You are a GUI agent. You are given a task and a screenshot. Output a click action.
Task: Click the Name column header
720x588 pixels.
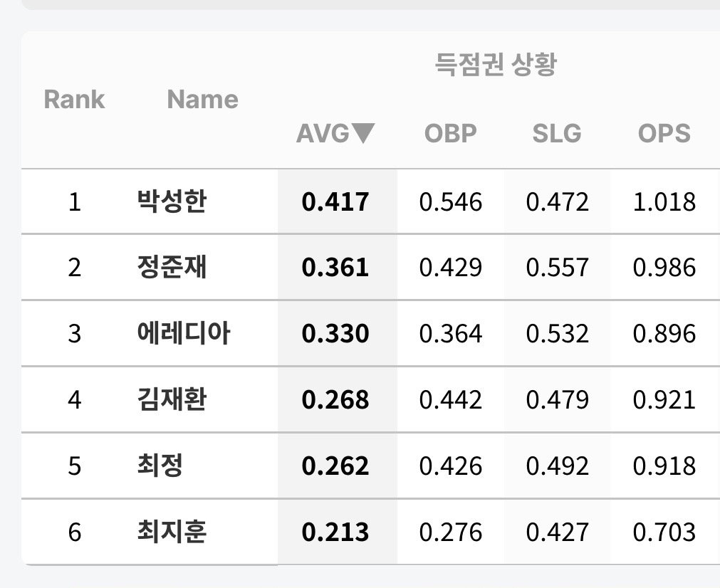(x=202, y=99)
